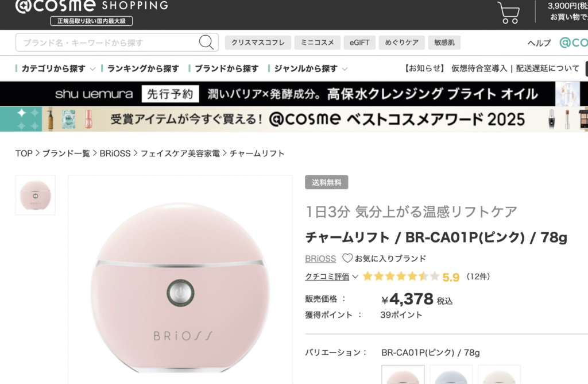Go to ブランド一覧 in breadcrumb
The image size is (588, 384).
66,153
